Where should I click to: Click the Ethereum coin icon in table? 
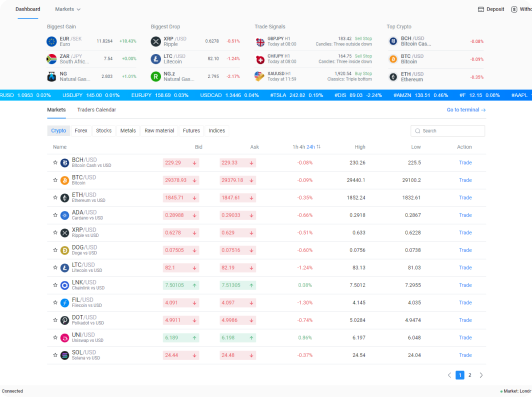click(x=64, y=198)
